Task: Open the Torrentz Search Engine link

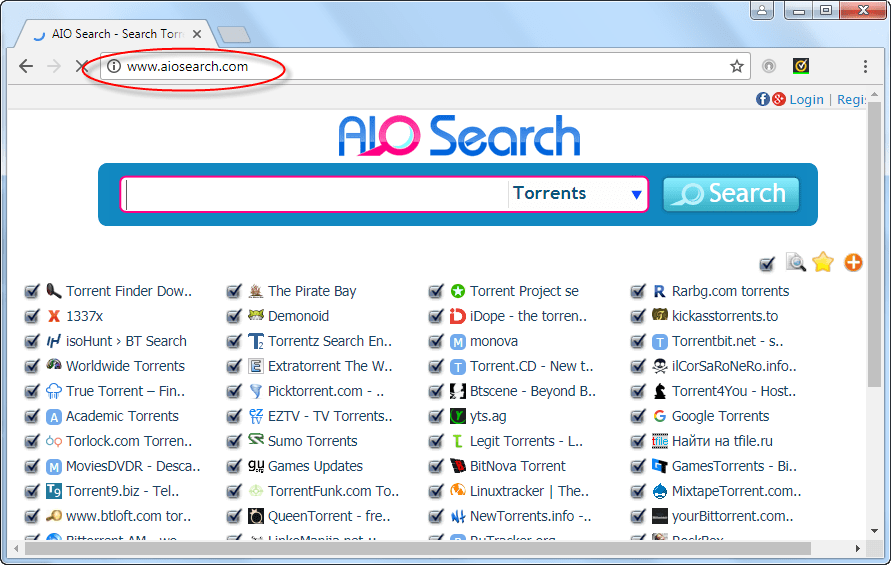Action: pos(330,341)
